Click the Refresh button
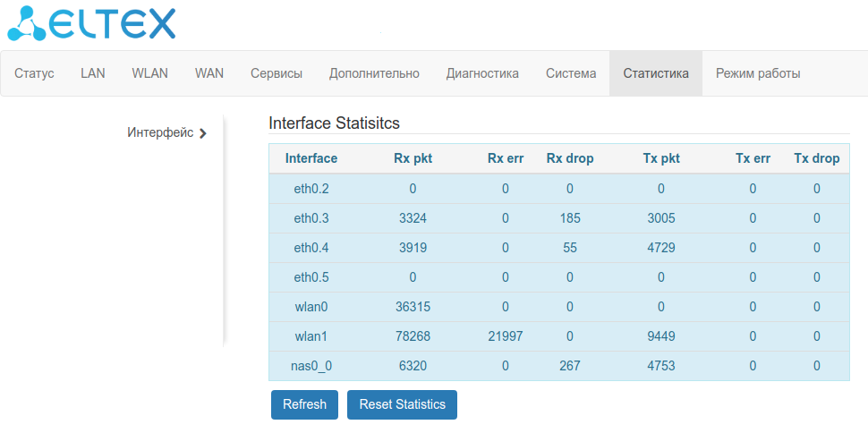Viewport: 868px width, 433px height. 304,404
